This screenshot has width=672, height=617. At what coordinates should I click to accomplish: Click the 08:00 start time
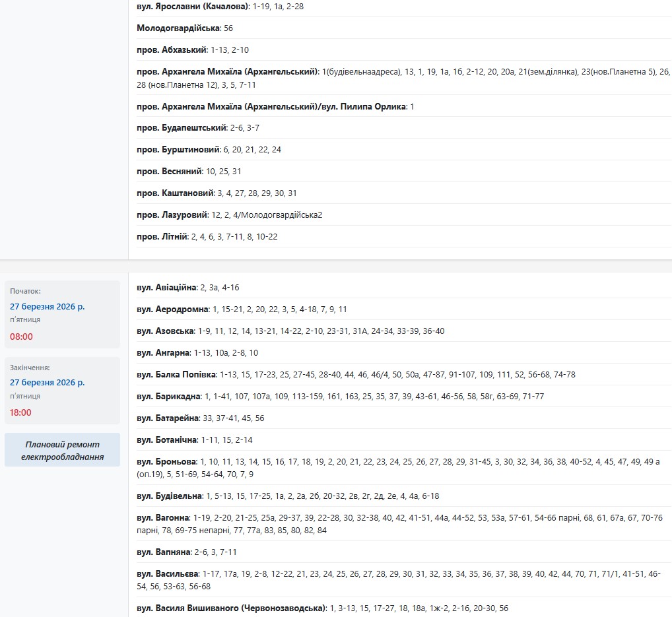(x=21, y=337)
